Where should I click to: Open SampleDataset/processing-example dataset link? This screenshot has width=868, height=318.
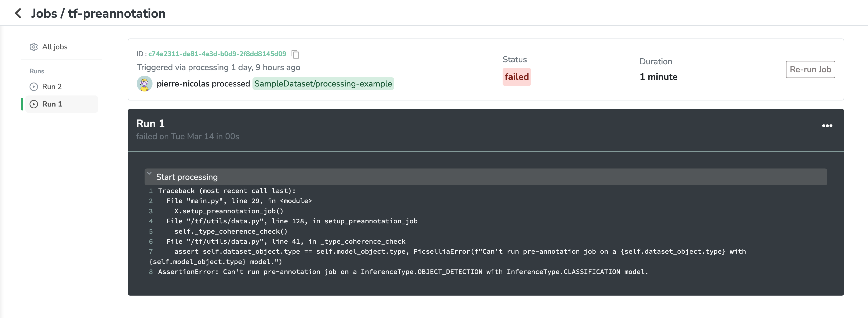tap(323, 84)
